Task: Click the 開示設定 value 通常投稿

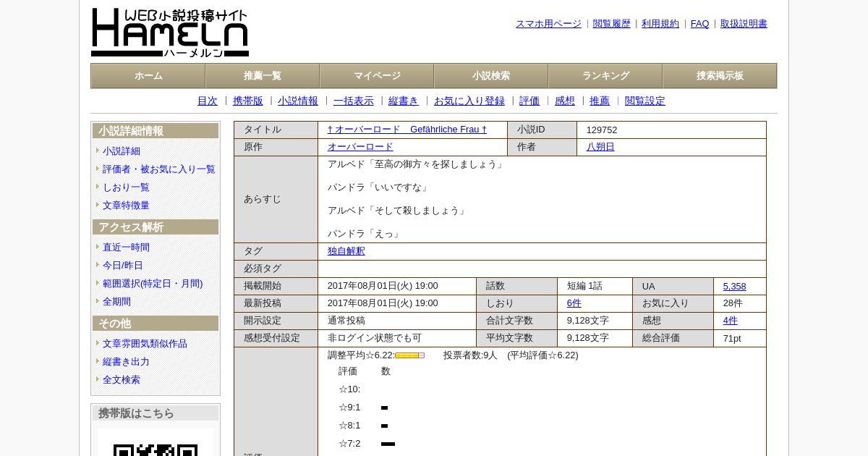Action: point(346,321)
